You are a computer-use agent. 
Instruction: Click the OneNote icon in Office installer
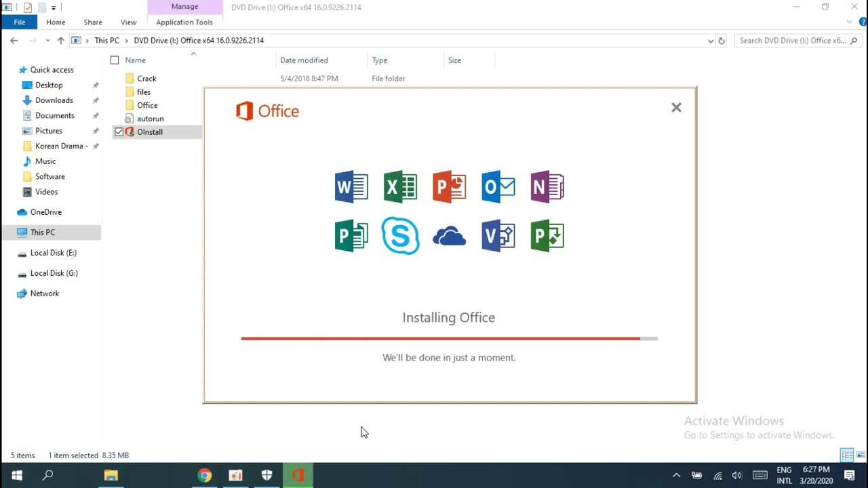[x=547, y=187]
